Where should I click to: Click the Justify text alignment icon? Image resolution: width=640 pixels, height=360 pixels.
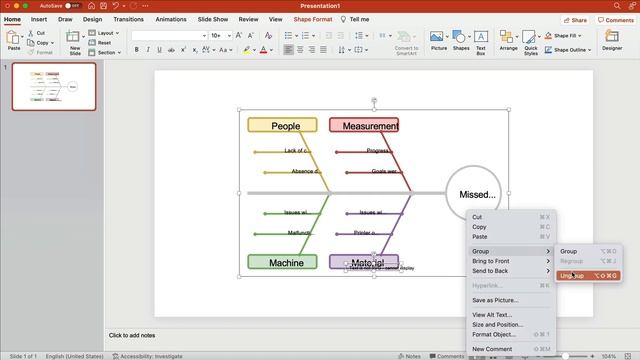323,50
